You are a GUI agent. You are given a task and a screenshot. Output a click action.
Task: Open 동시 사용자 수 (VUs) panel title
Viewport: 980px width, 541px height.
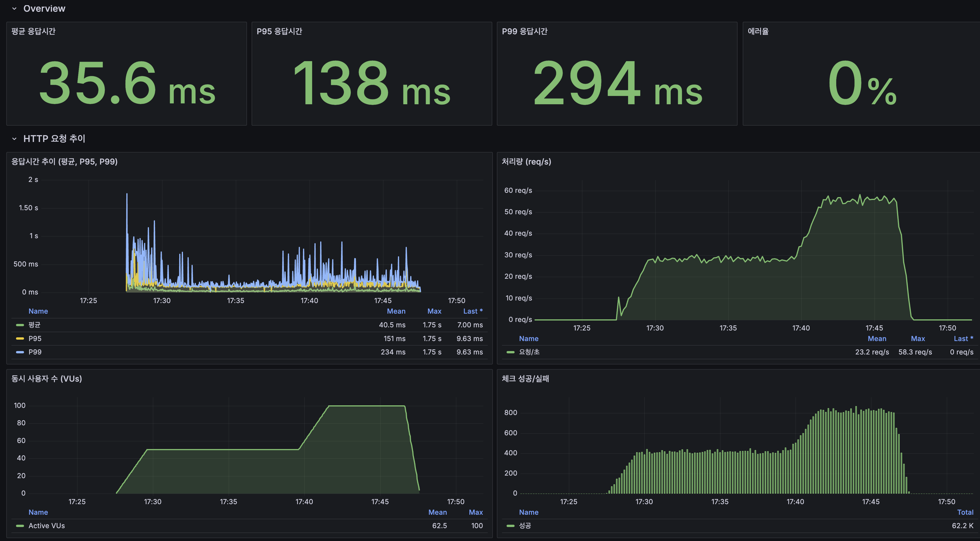click(46, 379)
